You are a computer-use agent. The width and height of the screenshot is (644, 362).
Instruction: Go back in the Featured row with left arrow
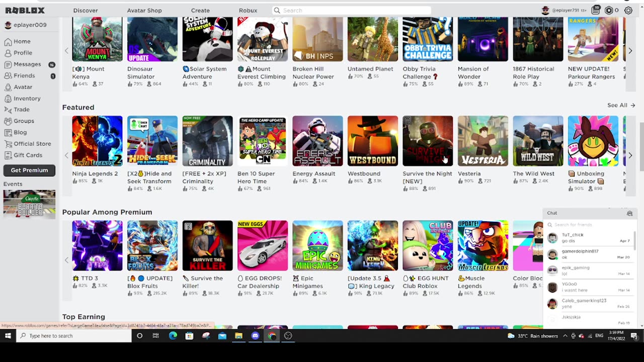66,155
